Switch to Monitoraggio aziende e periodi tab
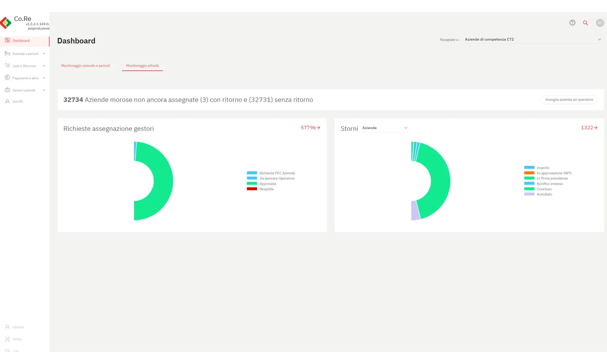The image size is (607, 364). click(85, 66)
